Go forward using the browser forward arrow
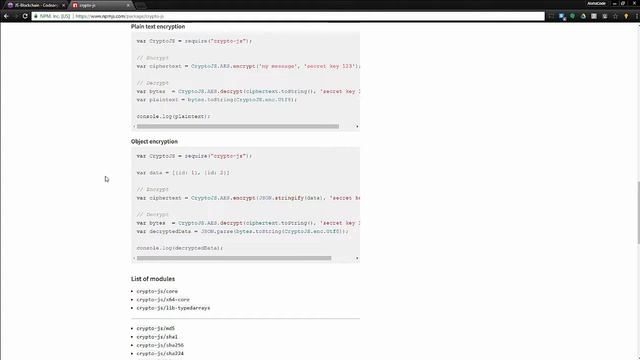The width and height of the screenshot is (640, 360). pyautogui.click(x=16, y=16)
